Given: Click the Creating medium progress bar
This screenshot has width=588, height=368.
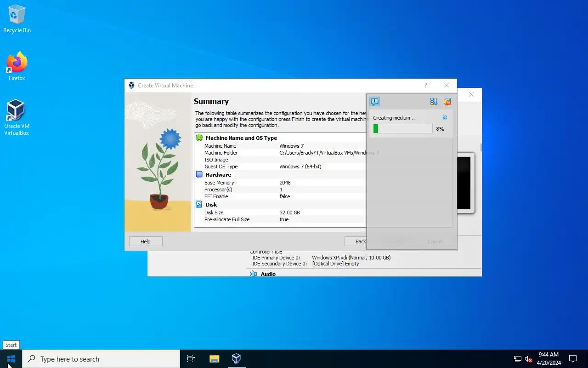Looking at the screenshot, I should (x=403, y=129).
